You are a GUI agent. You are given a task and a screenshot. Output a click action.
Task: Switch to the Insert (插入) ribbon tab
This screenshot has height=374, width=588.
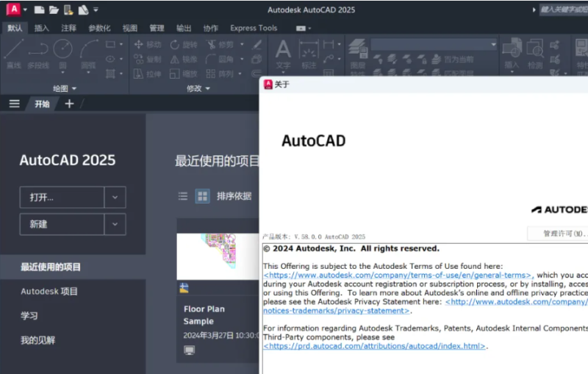pyautogui.click(x=42, y=28)
